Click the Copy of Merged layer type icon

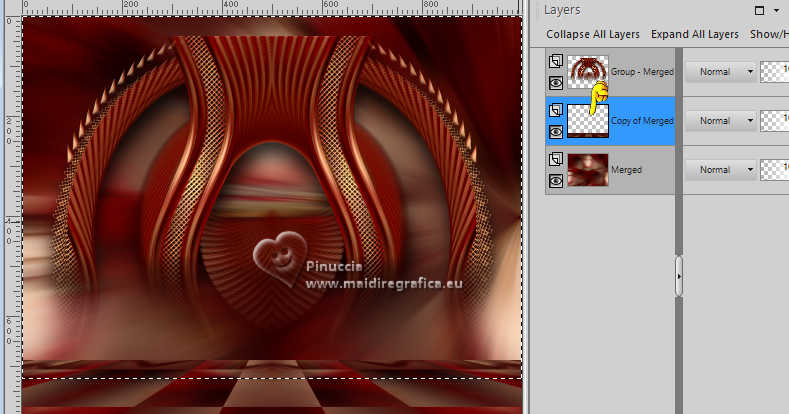pos(556,110)
